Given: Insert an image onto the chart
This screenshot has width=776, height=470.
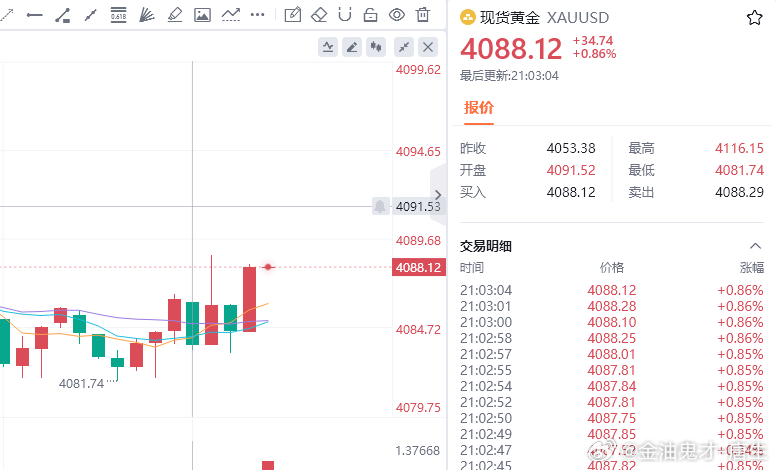Looking at the screenshot, I should tap(202, 15).
